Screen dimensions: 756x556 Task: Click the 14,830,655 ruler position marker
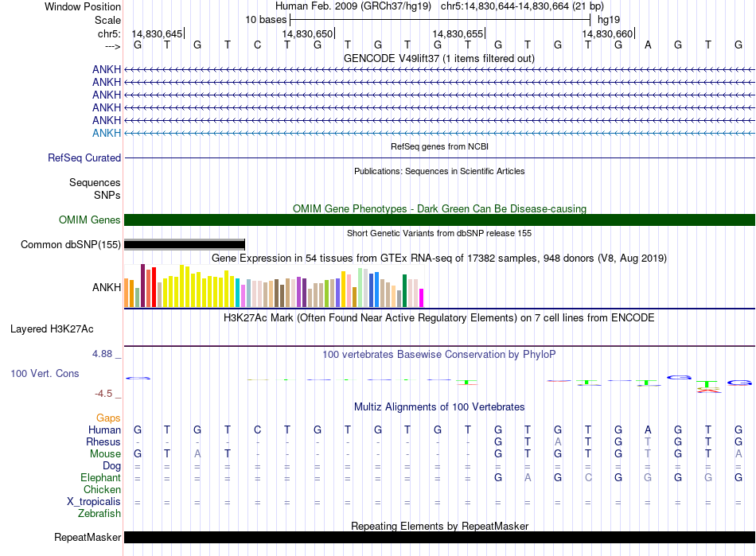point(458,33)
